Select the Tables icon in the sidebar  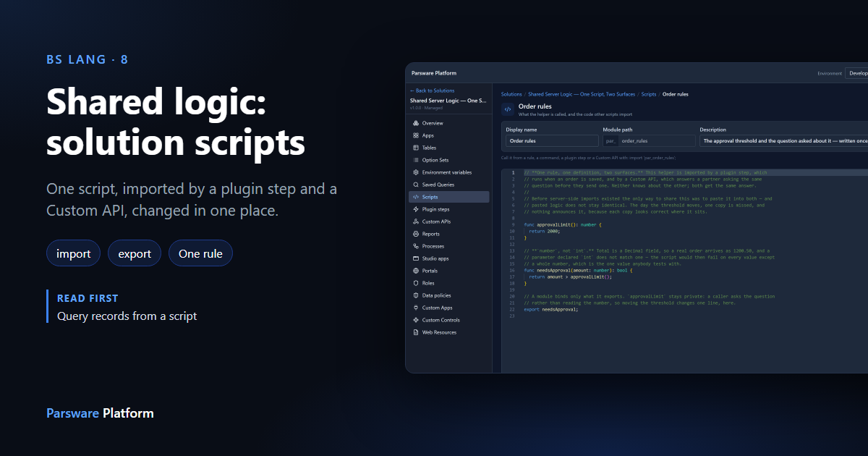pos(415,148)
